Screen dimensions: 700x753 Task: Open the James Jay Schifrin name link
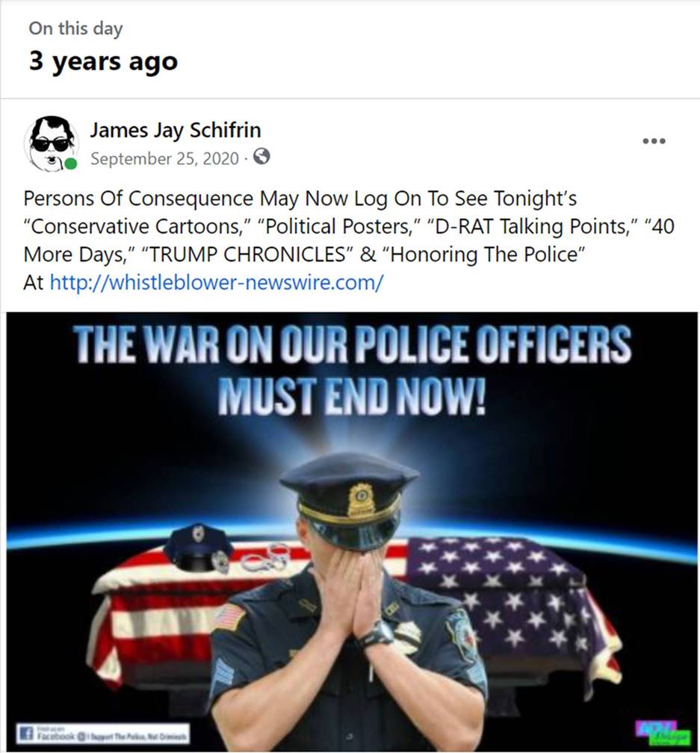pos(176,130)
